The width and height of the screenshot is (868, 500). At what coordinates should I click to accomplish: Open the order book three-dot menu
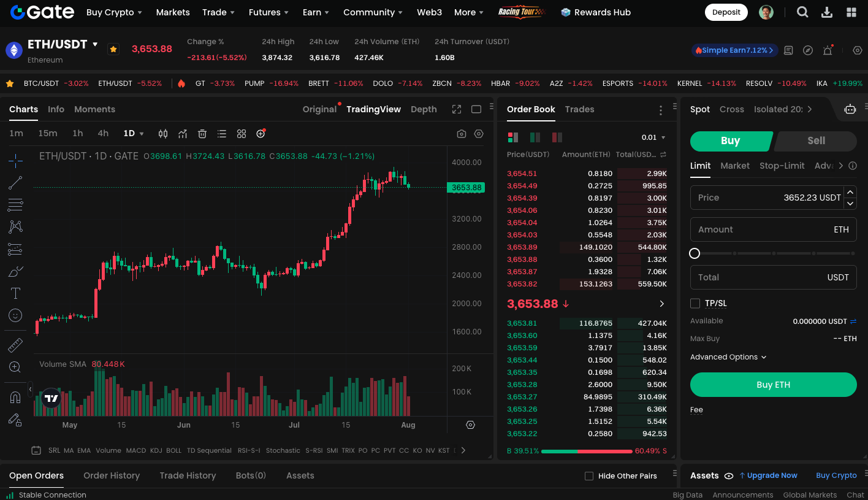[660, 110]
